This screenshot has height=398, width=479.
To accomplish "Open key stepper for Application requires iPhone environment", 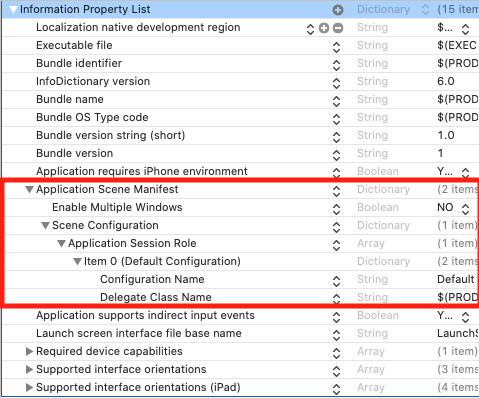I will pyautogui.click(x=336, y=172).
